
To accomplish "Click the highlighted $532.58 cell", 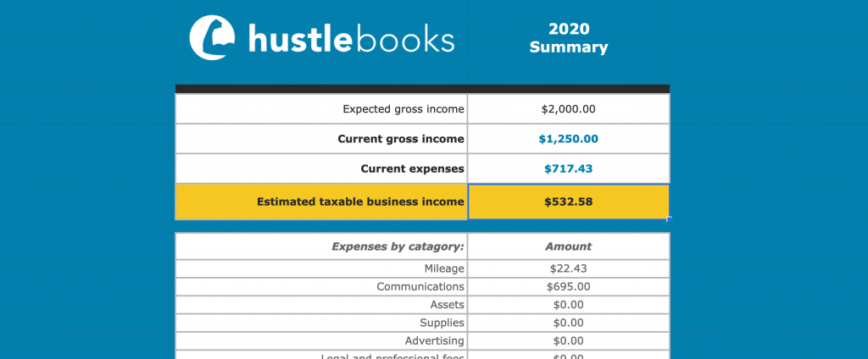I will (x=569, y=202).
